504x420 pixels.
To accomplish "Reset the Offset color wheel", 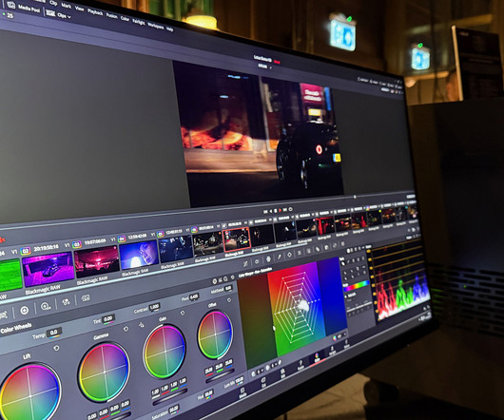I will (x=229, y=300).
